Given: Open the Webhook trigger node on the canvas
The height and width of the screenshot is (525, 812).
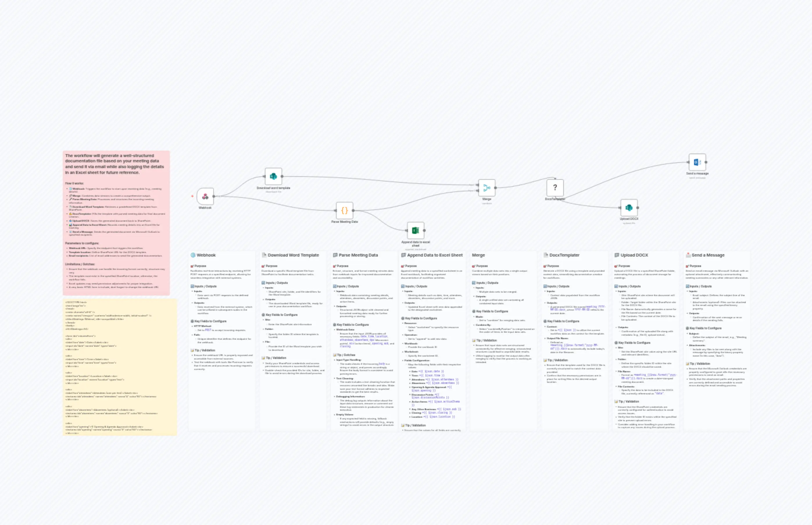Looking at the screenshot, I should [x=205, y=197].
